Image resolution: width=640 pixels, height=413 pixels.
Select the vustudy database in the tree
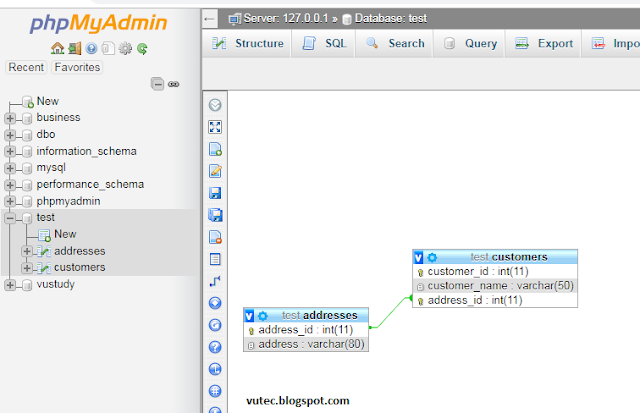[x=56, y=284]
